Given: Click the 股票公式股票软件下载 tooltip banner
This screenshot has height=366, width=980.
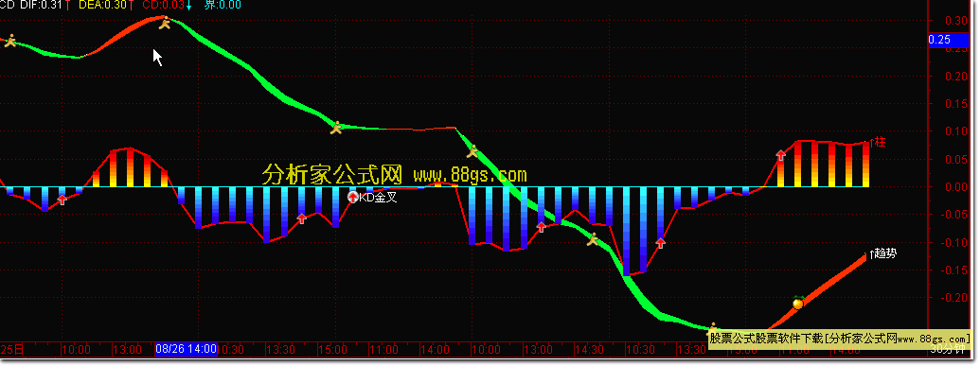Looking at the screenshot, I should pos(840,338).
